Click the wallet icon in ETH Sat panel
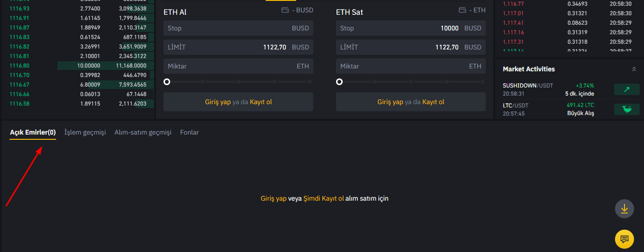The image size is (644, 252). pyautogui.click(x=462, y=10)
